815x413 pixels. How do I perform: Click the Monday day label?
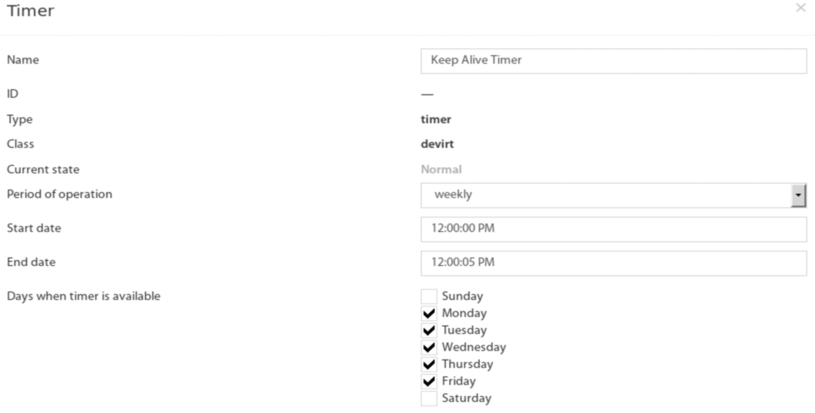[464, 313]
